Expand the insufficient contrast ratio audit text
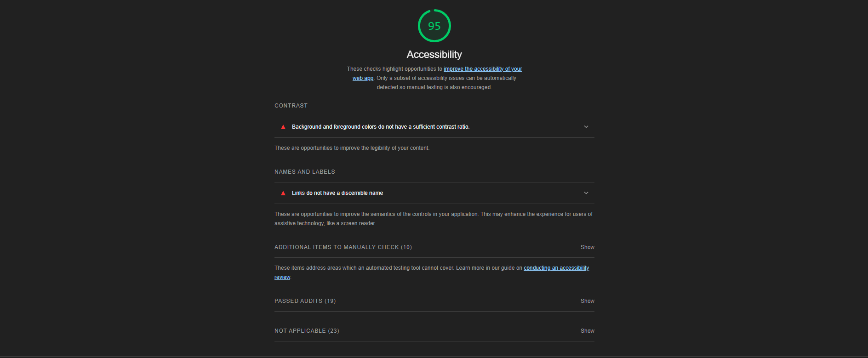The width and height of the screenshot is (868, 358). (380, 127)
